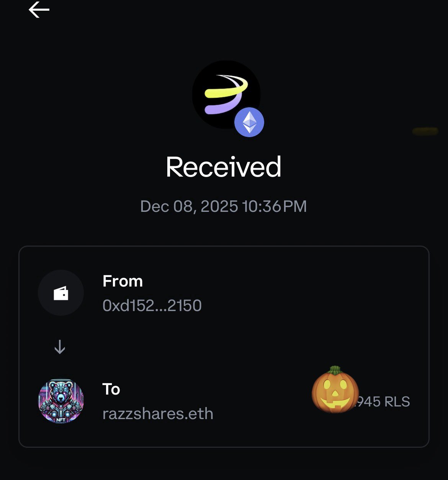Tap the 945 amount figure

point(368,402)
